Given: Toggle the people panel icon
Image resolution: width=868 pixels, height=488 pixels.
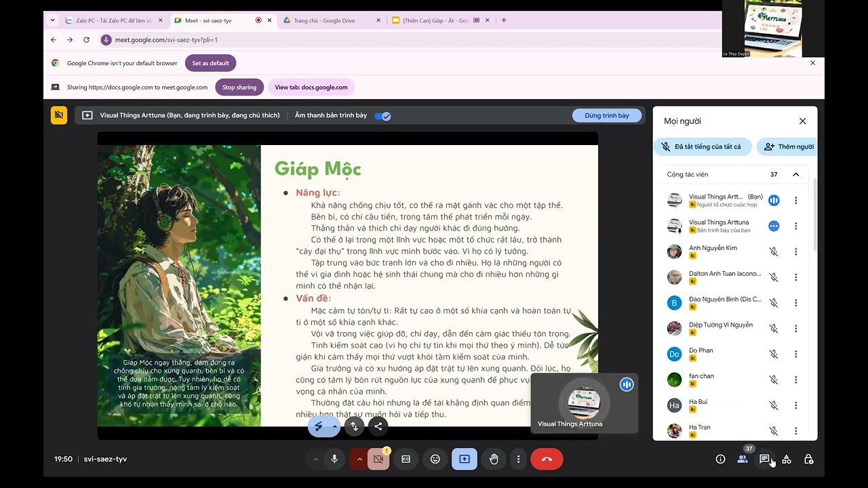Looking at the screenshot, I should coord(743,459).
